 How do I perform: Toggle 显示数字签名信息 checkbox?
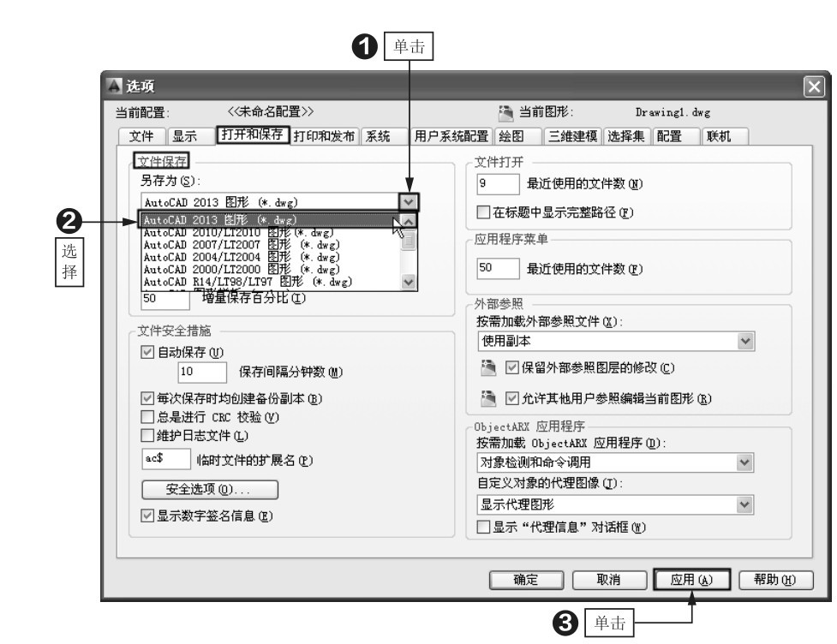point(146,516)
